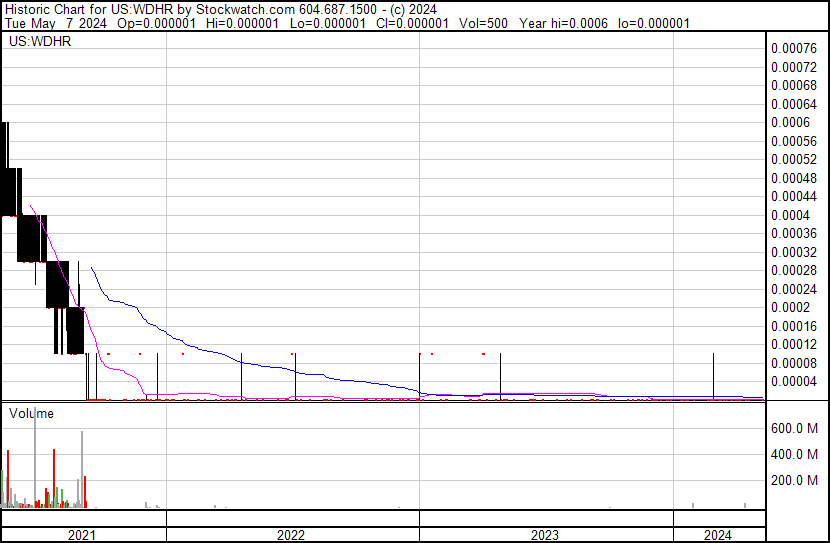830x543 pixels.
Task: Select the 2021 year on time axis
Action: point(82,535)
